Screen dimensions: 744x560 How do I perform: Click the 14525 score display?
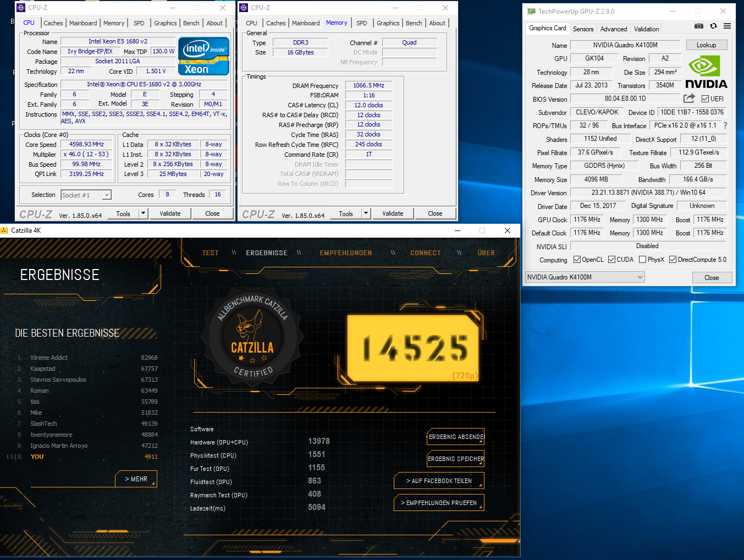[x=414, y=348]
